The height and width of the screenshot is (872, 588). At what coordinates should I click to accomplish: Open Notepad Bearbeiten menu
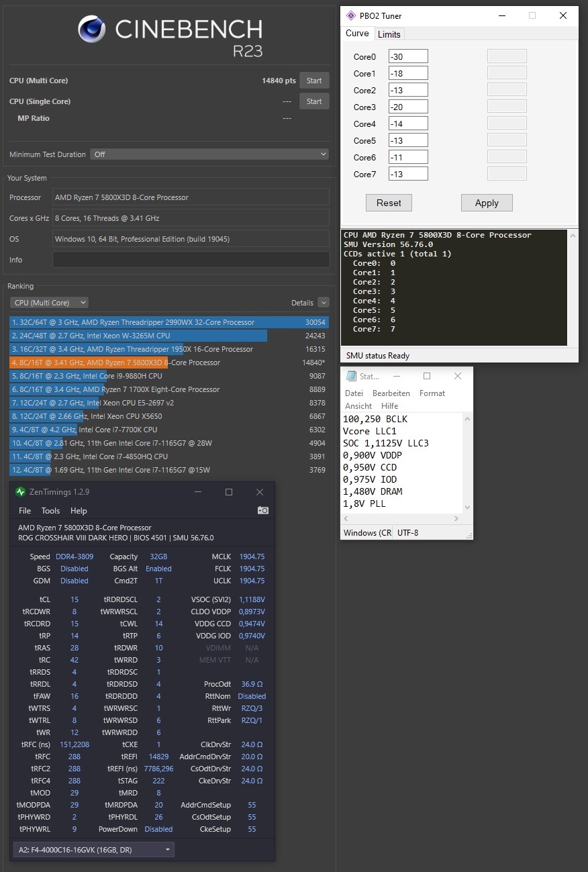(x=391, y=393)
